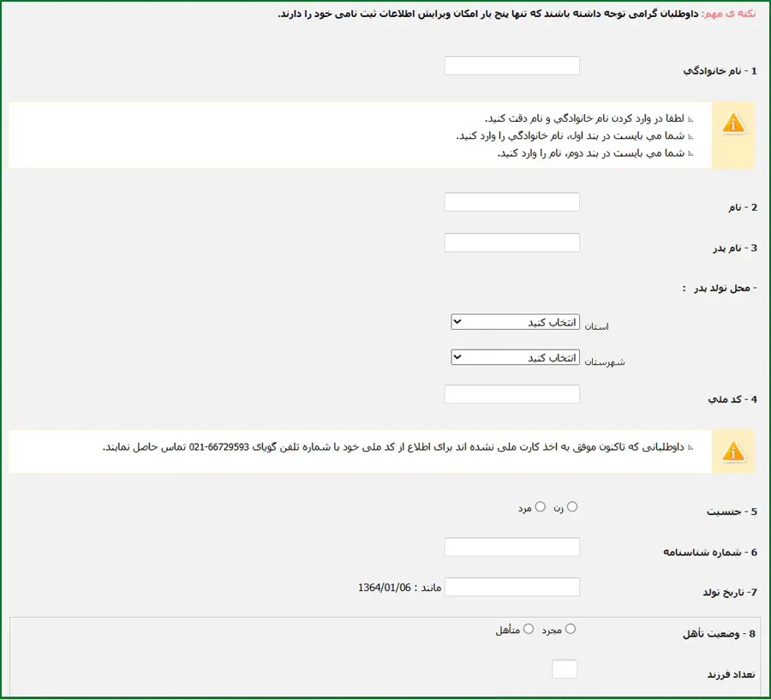Image resolution: width=771 pixels, height=700 pixels.
Task: Choose مجرد (single) marital status option
Action: 571,629
